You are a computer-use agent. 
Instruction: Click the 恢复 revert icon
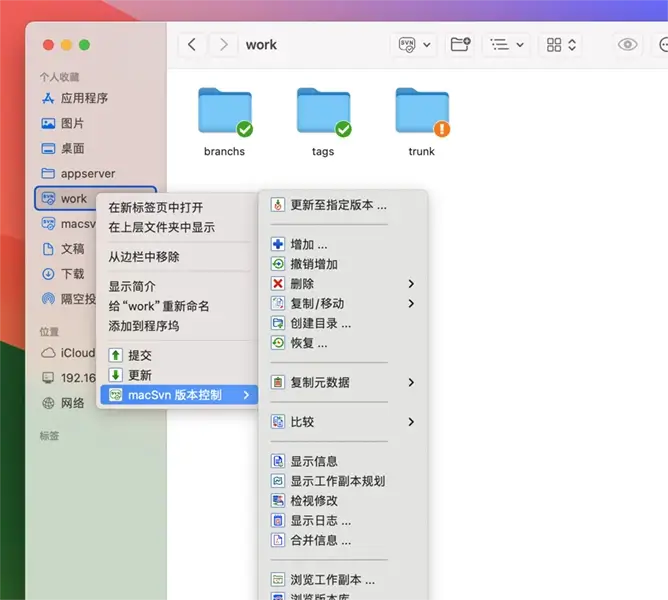[x=278, y=343]
